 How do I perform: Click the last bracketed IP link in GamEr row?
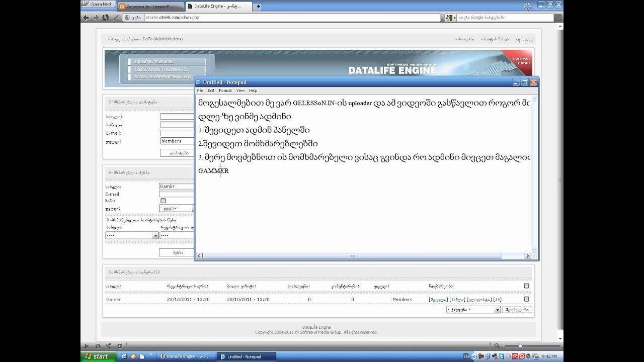pos(497,299)
